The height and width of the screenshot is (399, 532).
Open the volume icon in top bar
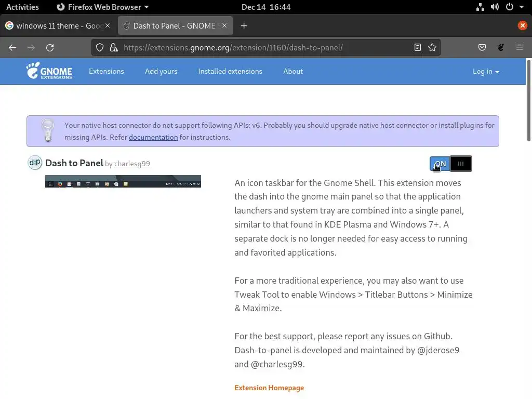coord(495,7)
